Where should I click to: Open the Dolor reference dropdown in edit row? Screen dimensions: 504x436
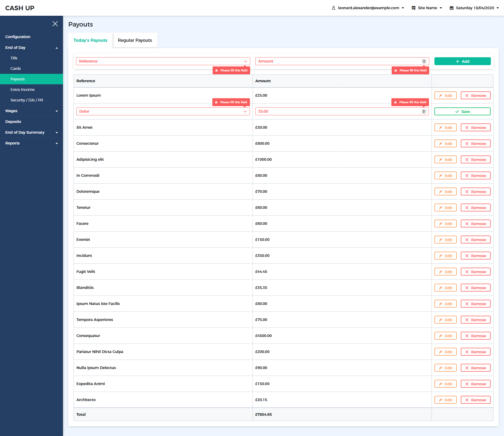coord(163,111)
